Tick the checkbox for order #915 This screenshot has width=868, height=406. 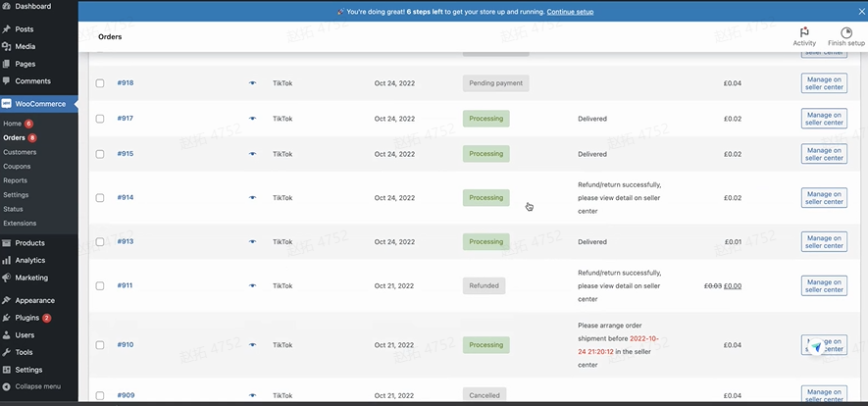[100, 154]
